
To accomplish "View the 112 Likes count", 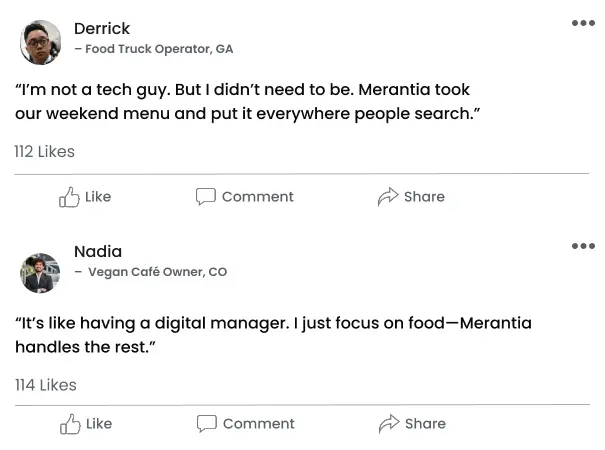I will click(x=44, y=152).
